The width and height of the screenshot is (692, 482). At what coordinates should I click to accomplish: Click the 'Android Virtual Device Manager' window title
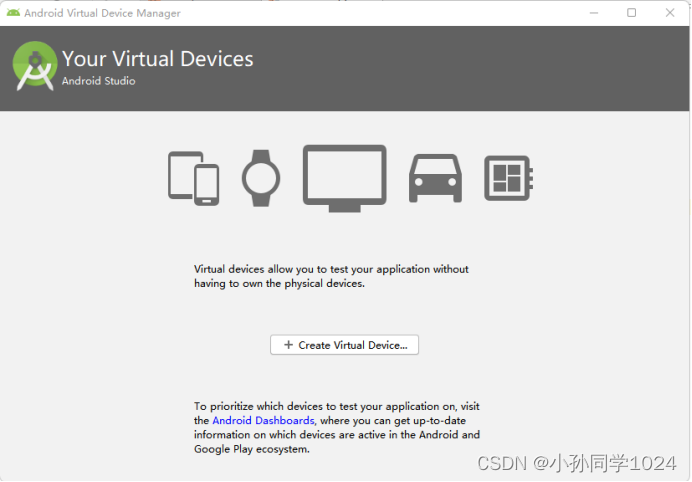(102, 13)
